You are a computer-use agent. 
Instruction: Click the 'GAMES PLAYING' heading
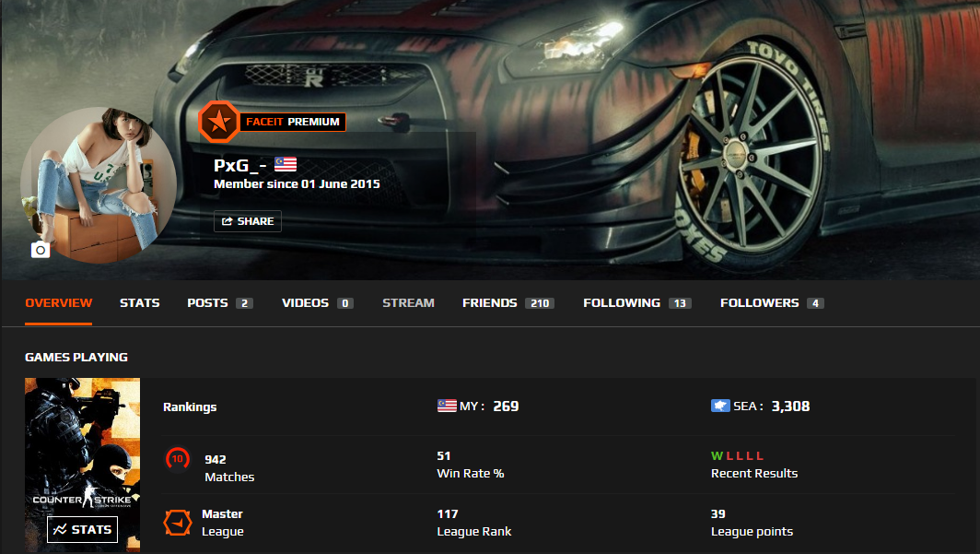point(76,357)
